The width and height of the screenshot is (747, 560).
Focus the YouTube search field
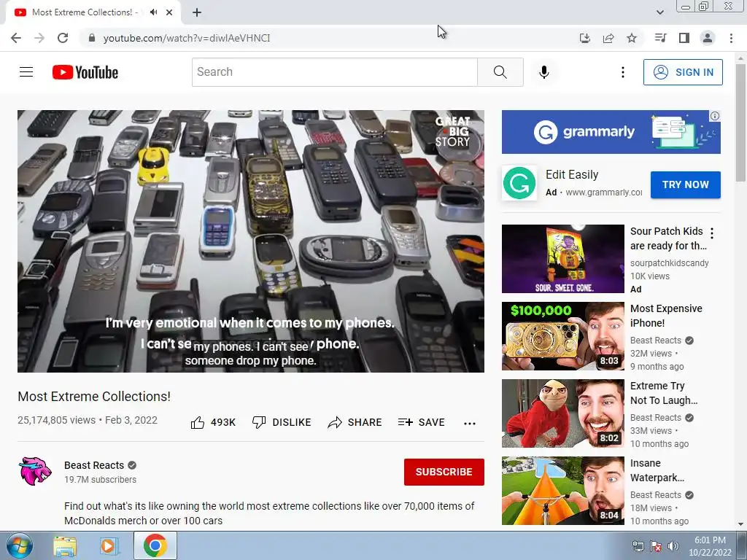coord(334,72)
